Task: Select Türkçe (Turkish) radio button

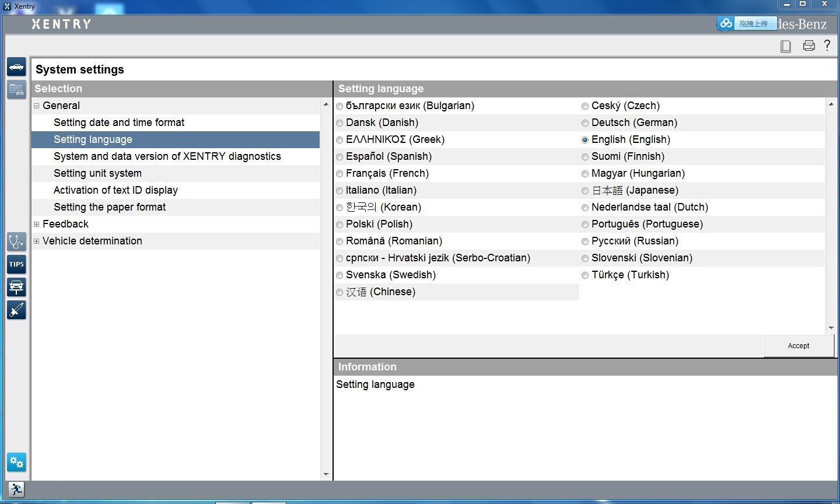Action: click(585, 275)
